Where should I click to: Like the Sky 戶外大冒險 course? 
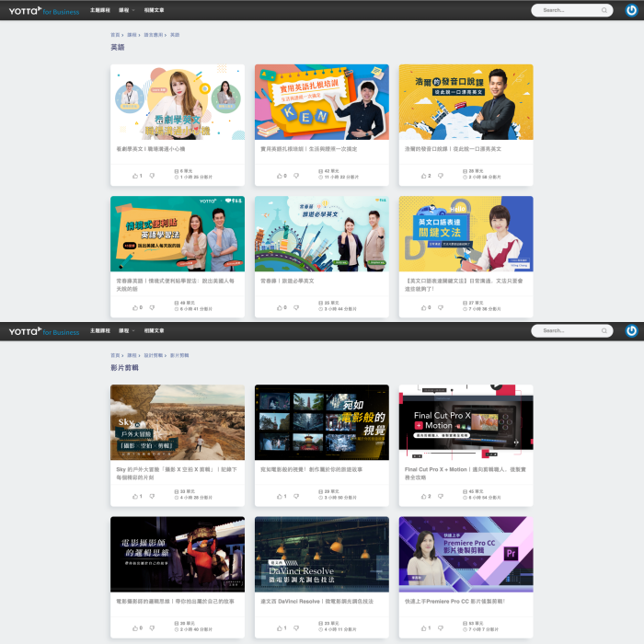134,497
